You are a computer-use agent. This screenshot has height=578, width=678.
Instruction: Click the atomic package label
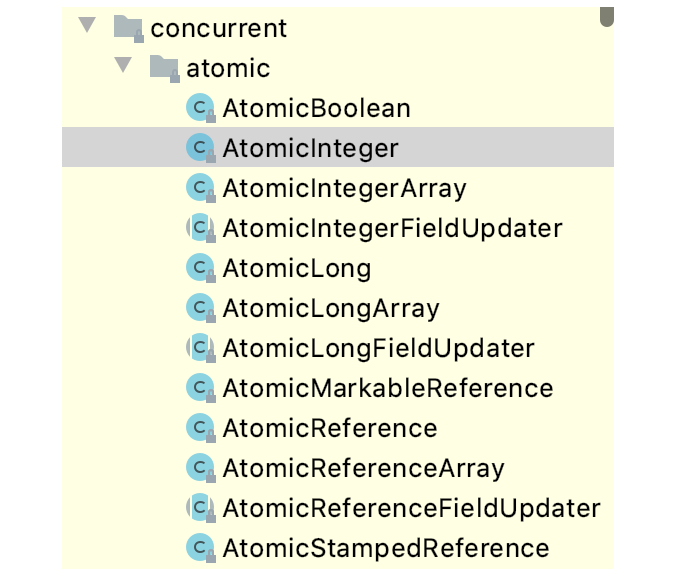pyautogui.click(x=228, y=68)
